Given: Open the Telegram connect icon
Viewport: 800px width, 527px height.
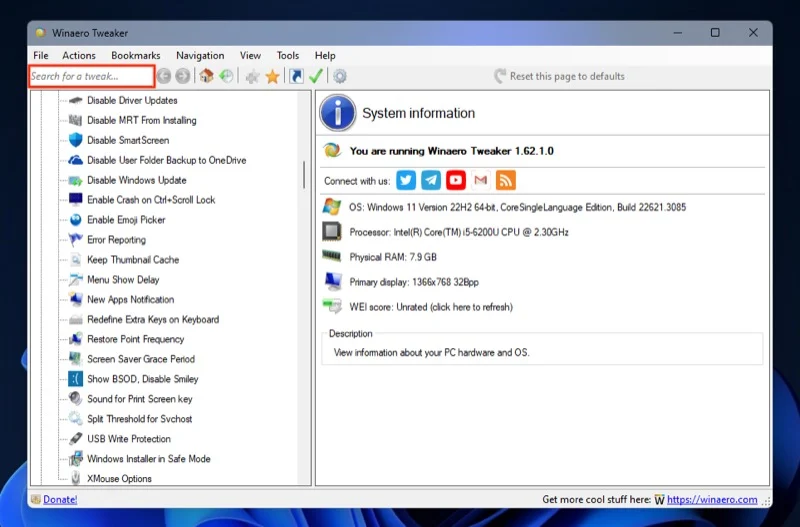Looking at the screenshot, I should [431, 180].
